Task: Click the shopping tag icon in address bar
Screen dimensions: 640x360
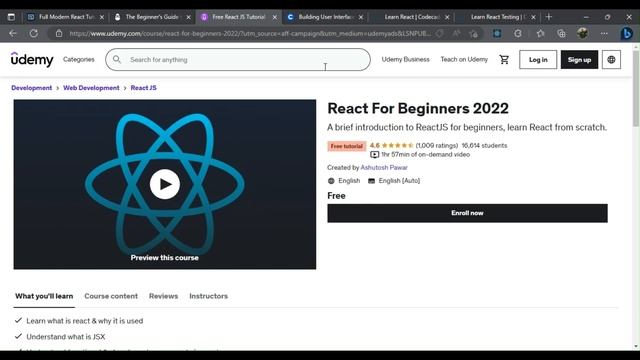Action: pos(440,33)
